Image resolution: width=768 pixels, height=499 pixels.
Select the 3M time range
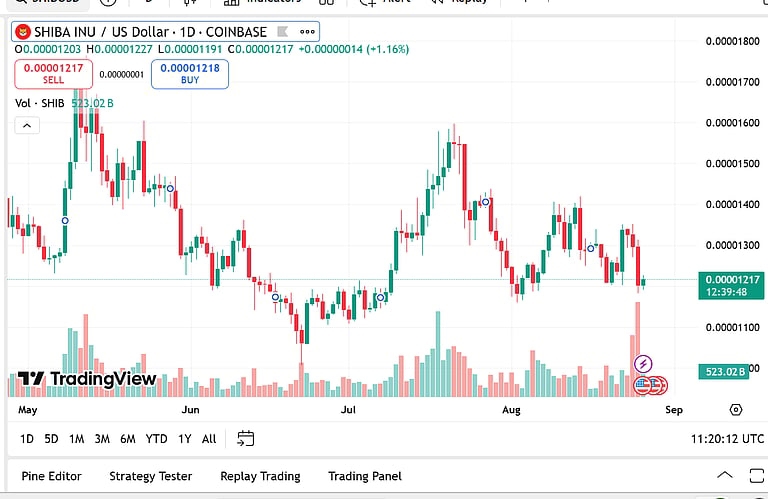[102, 439]
